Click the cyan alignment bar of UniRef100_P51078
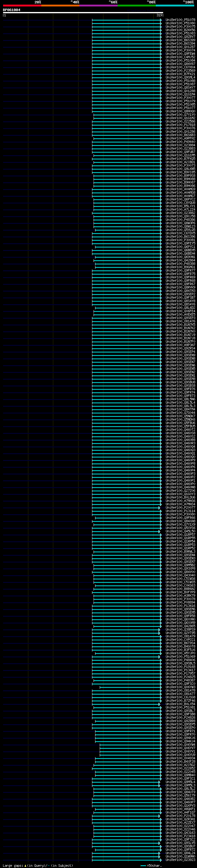 point(127,20)
